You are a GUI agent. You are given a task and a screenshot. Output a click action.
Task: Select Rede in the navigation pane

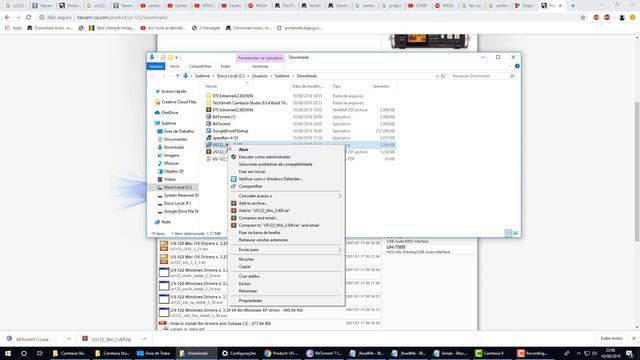click(x=165, y=222)
